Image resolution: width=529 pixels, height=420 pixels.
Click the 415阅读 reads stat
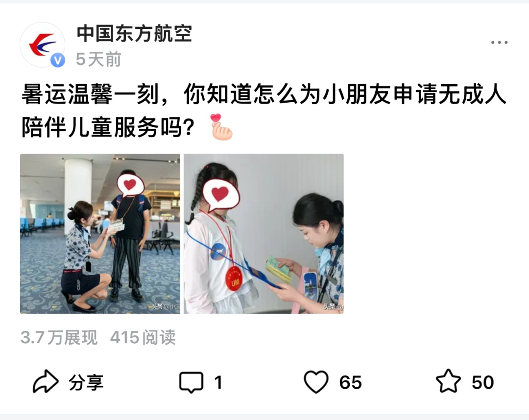click(x=143, y=337)
